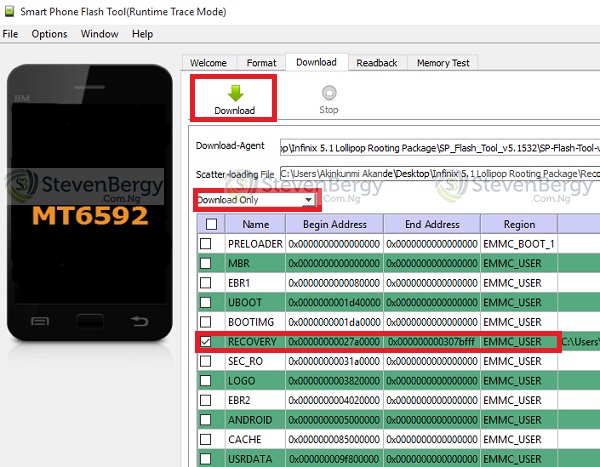Switch to the Format tab
The image size is (600, 467).
click(261, 63)
